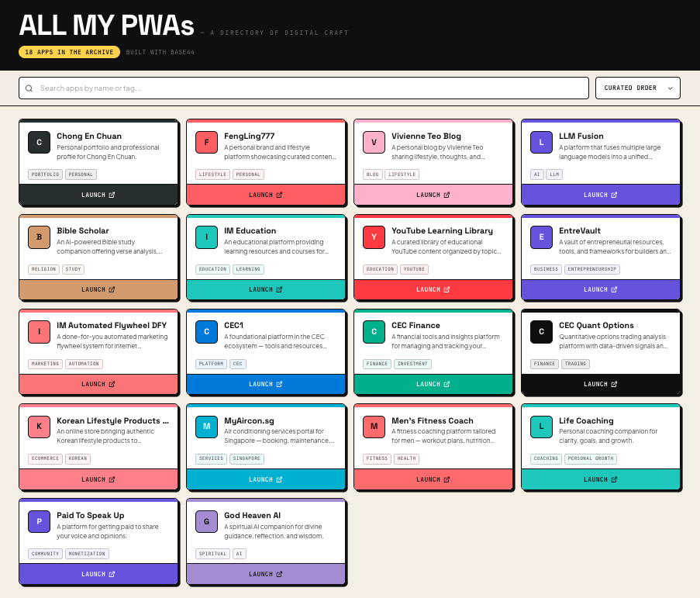The height and width of the screenshot is (598, 700).
Task: Launch CEC Quant Options
Action: pos(601,384)
